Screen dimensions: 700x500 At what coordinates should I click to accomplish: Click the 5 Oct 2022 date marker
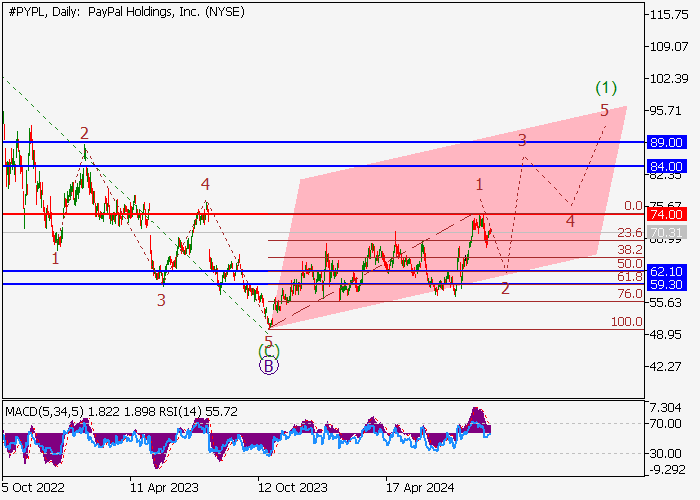point(34,487)
